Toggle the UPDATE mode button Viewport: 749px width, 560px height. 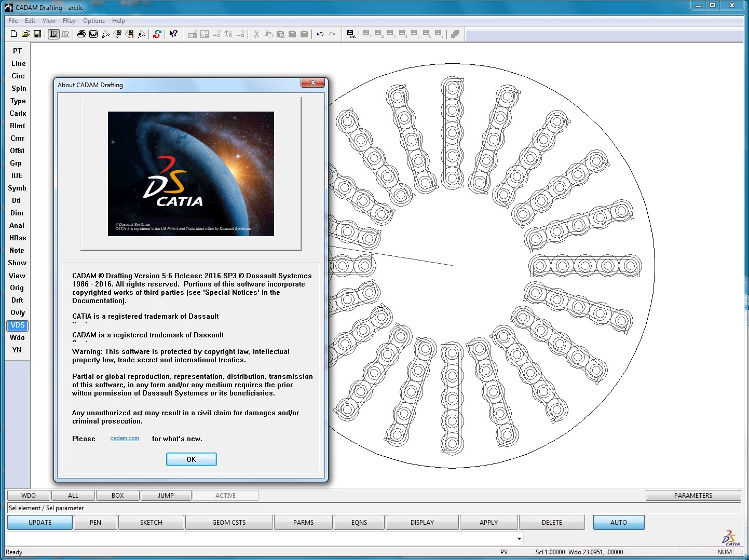click(x=40, y=523)
